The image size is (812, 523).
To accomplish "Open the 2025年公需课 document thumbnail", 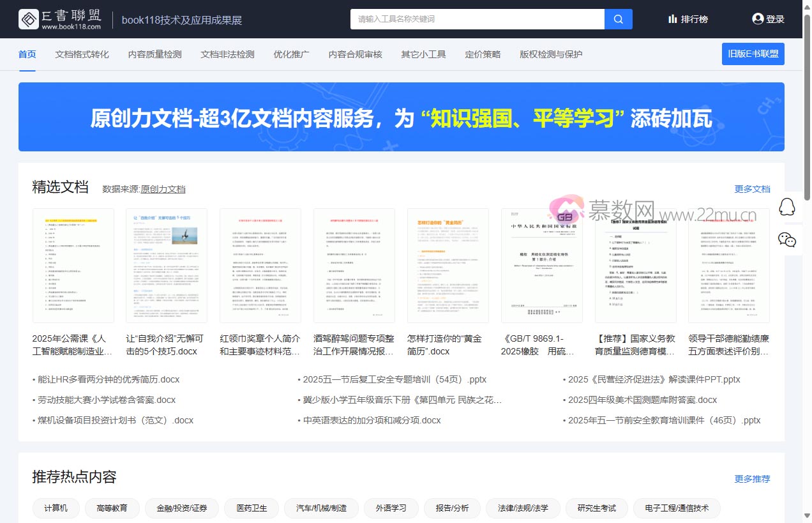I will click(x=73, y=264).
